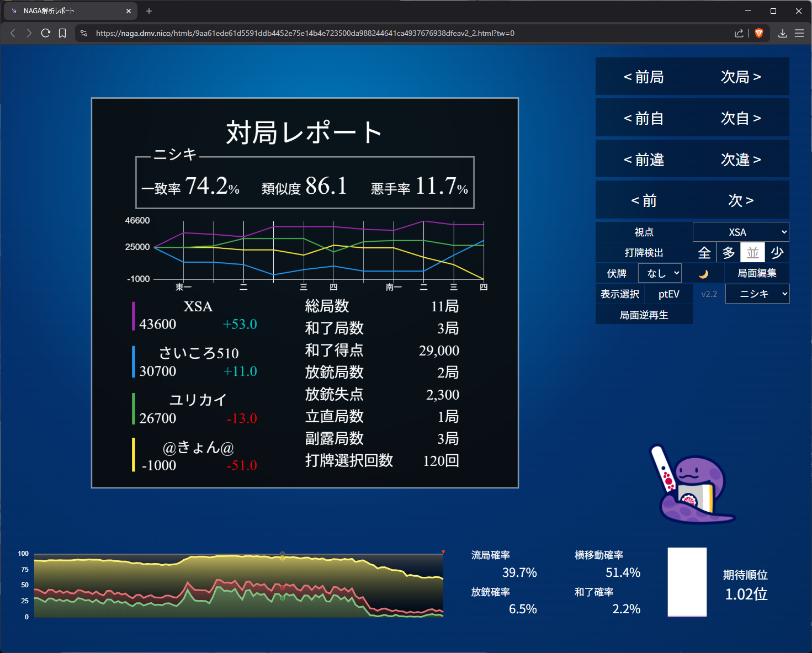812x653 pixels.
Task: Set 打牌検出 filter to 多
Action: [729, 253]
